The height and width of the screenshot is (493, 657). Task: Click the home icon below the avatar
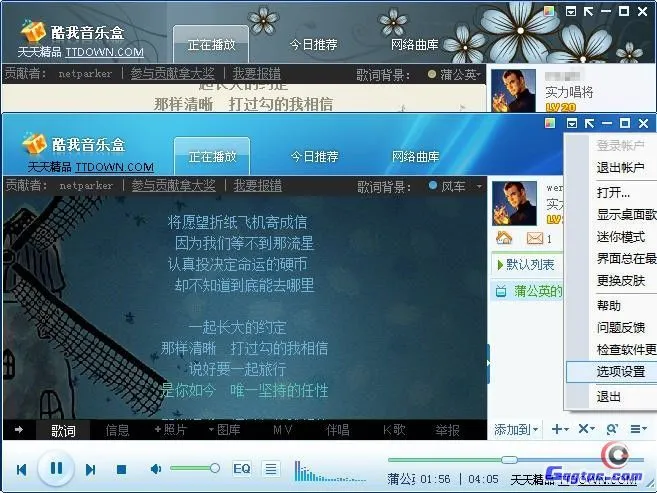pyautogui.click(x=504, y=238)
